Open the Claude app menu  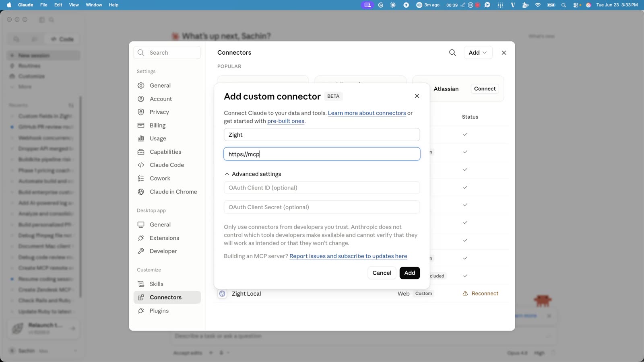(x=26, y=5)
